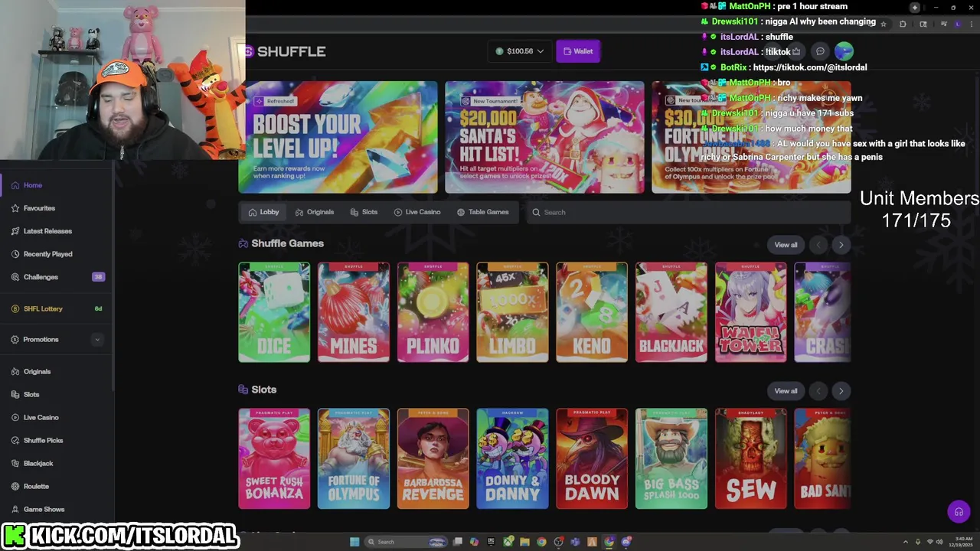Open the Mines game card
Screen dimensions: 980x551
point(353,312)
